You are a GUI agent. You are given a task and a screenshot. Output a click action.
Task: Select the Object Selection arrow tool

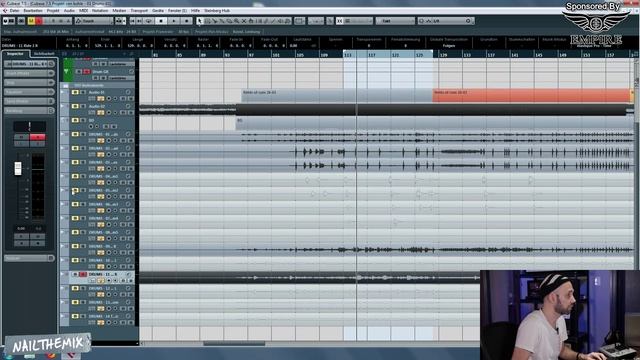[x=199, y=21]
